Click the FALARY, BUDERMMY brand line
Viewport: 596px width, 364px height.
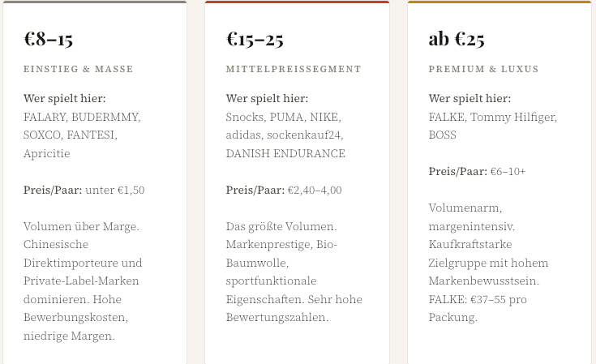(x=82, y=117)
